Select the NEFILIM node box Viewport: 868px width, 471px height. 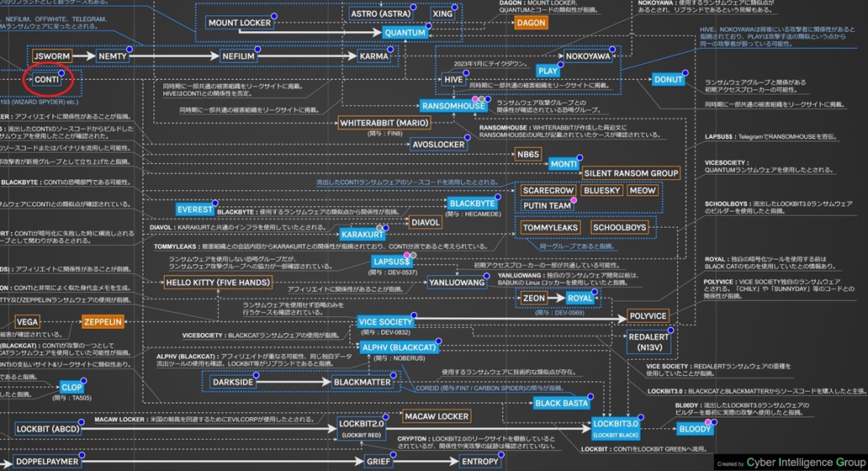coord(239,56)
